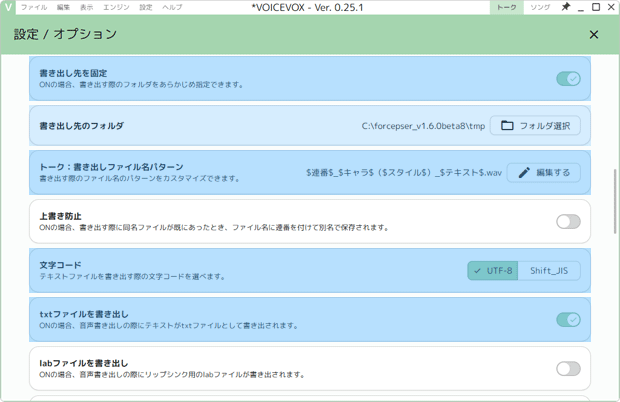The width and height of the screenshot is (620, 402).
Task: Toggle the pin window icon
Action: pyautogui.click(x=566, y=7)
